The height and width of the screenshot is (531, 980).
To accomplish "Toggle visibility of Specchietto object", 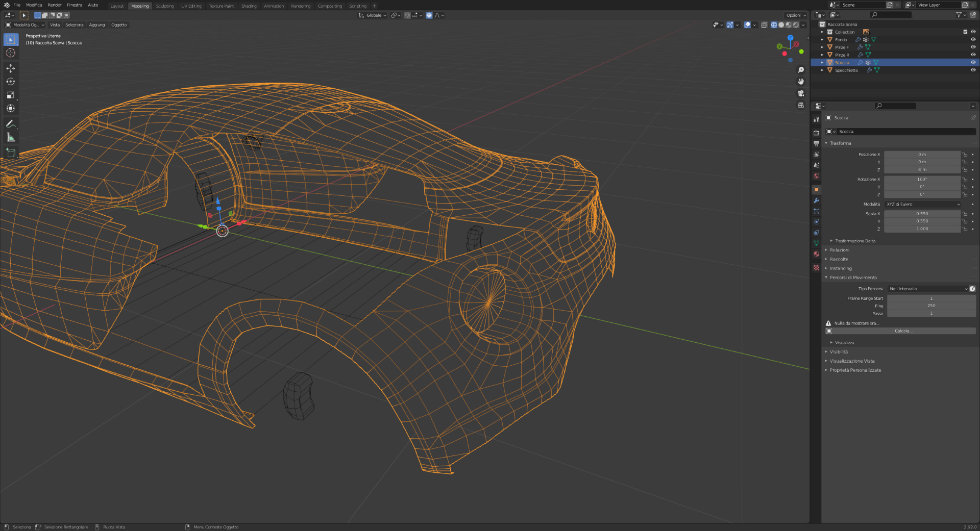I will [x=973, y=70].
